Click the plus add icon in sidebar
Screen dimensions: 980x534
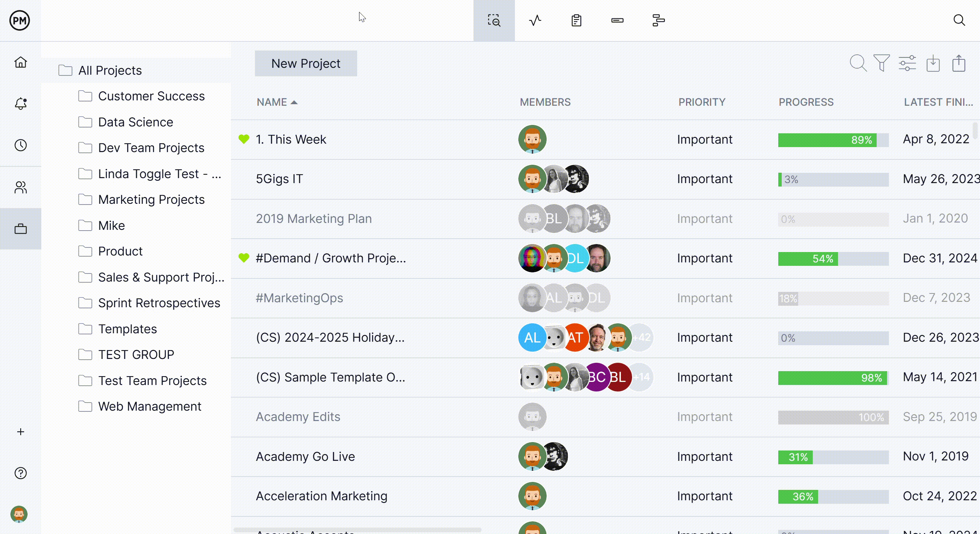(21, 432)
